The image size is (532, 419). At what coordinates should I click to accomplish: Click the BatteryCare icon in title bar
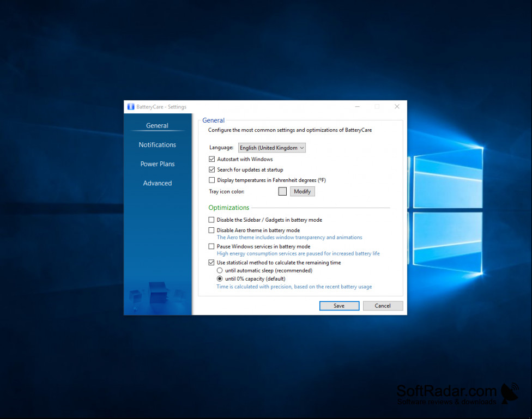point(131,107)
